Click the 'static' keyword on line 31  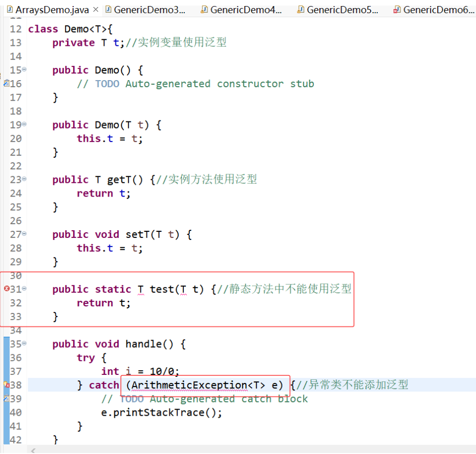tap(113, 289)
